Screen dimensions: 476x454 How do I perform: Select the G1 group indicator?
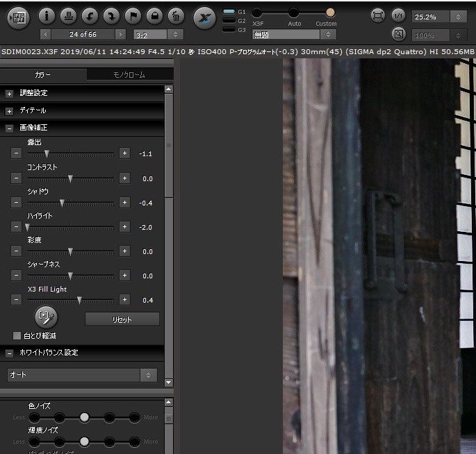229,12
